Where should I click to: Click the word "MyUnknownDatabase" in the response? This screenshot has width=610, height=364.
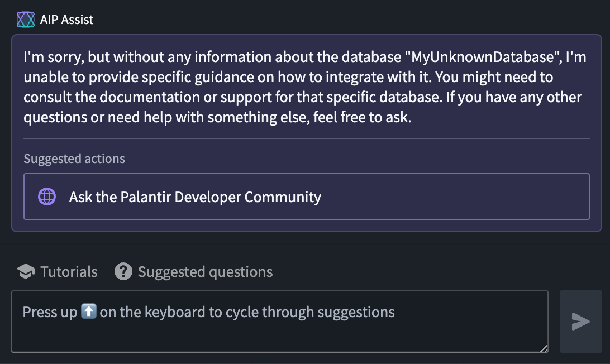482,57
